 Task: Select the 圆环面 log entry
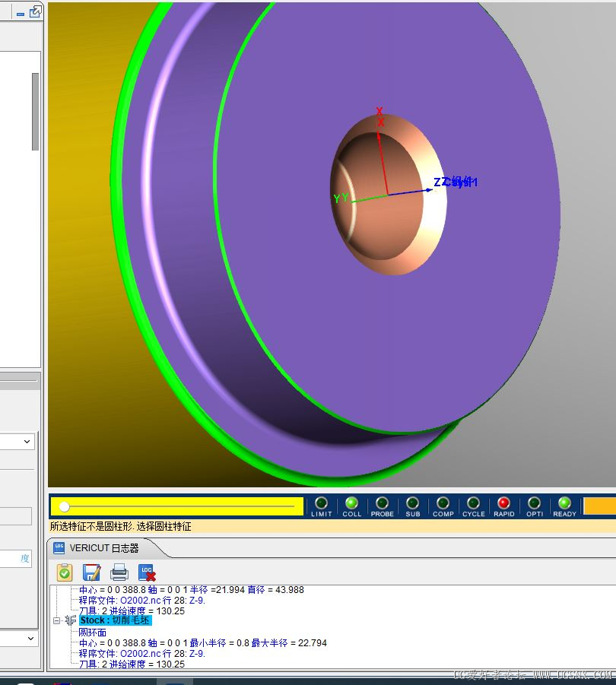(x=92, y=632)
